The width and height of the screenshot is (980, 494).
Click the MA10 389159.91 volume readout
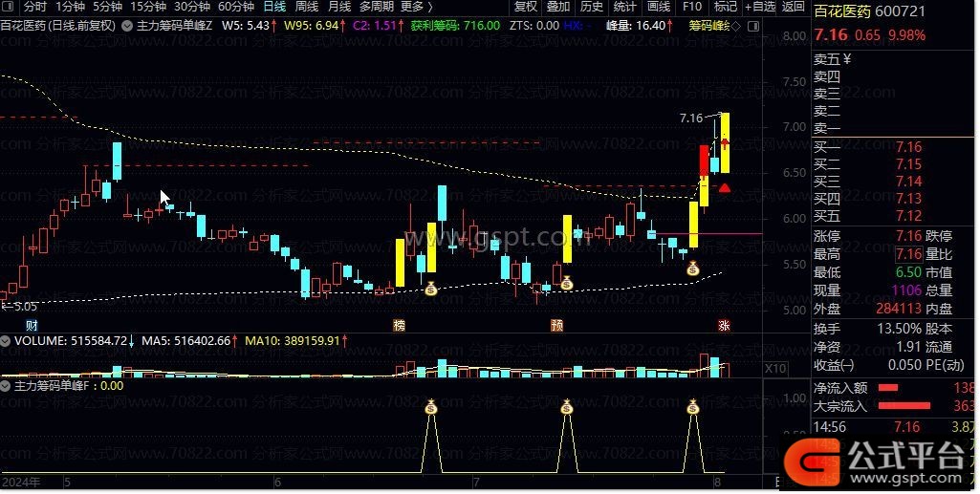tap(296, 341)
